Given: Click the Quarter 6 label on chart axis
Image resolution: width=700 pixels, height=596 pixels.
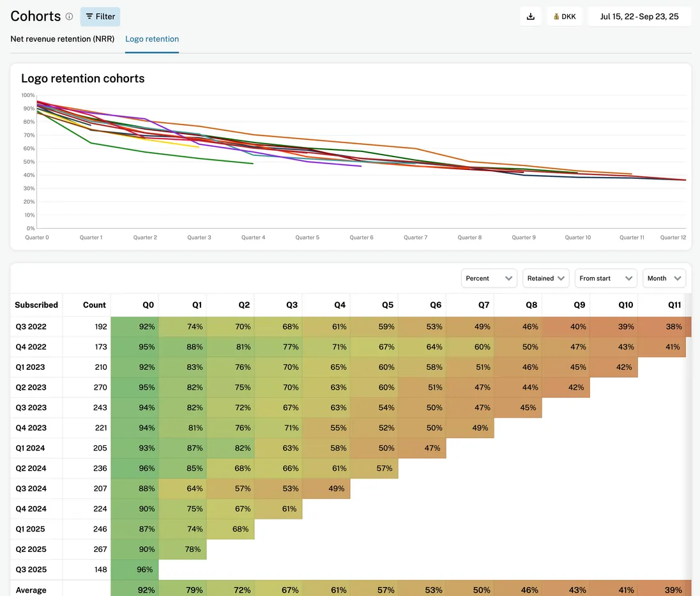Looking at the screenshot, I should (361, 238).
